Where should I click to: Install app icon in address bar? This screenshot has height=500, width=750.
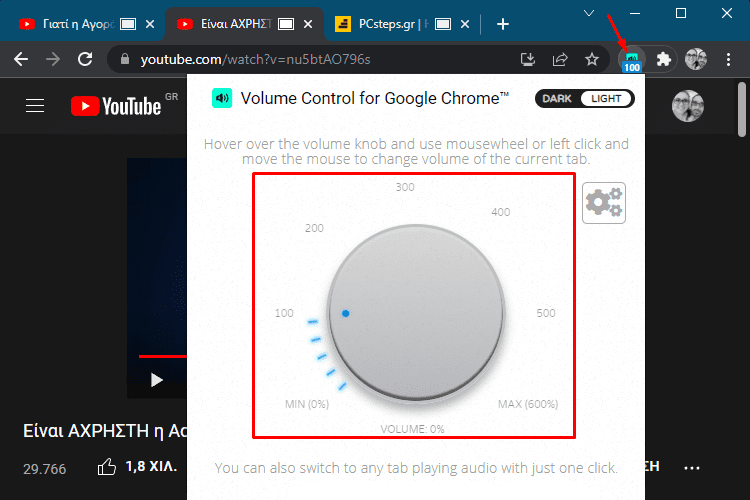[528, 59]
